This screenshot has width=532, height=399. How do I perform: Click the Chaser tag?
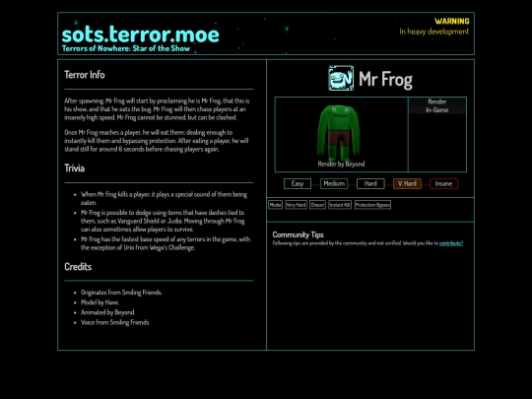pyautogui.click(x=317, y=205)
